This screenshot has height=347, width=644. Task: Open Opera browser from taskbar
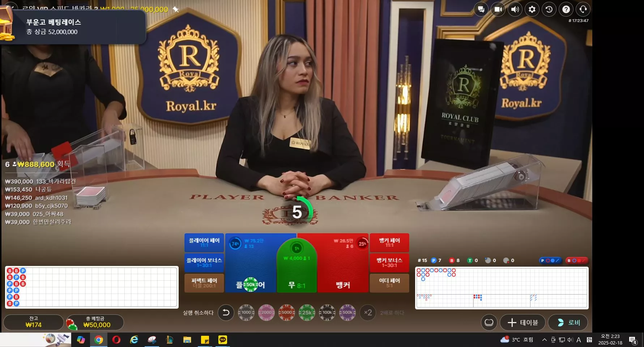click(116, 340)
